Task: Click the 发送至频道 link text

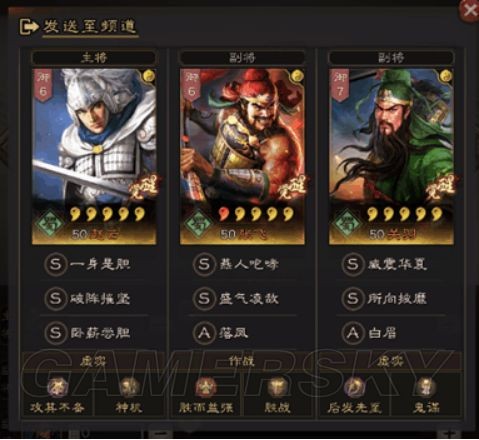Action: point(90,27)
